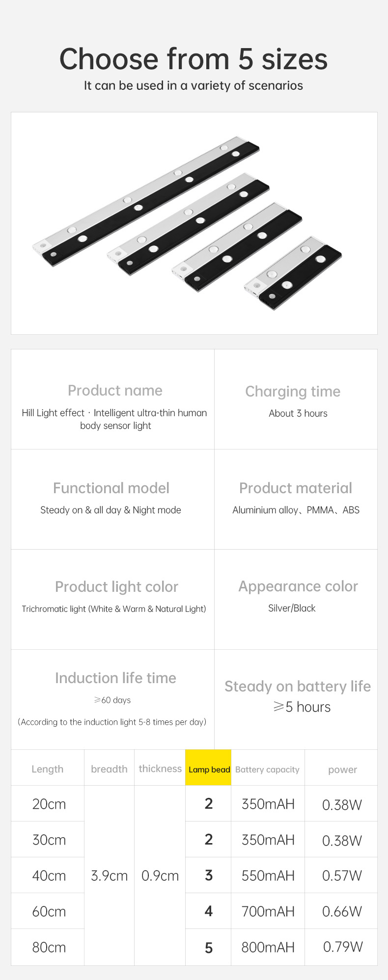The image size is (388, 980).
Task: Click the "Product material" heading
Action: click(x=296, y=488)
